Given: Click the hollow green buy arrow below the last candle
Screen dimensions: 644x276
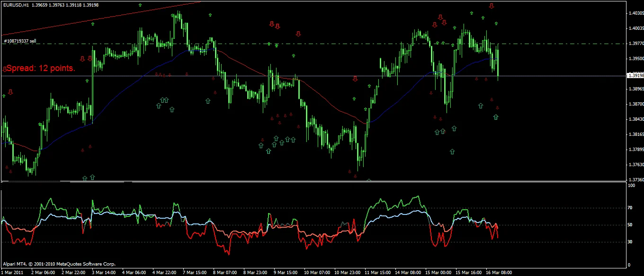Looking at the screenshot, I should coord(496,117).
